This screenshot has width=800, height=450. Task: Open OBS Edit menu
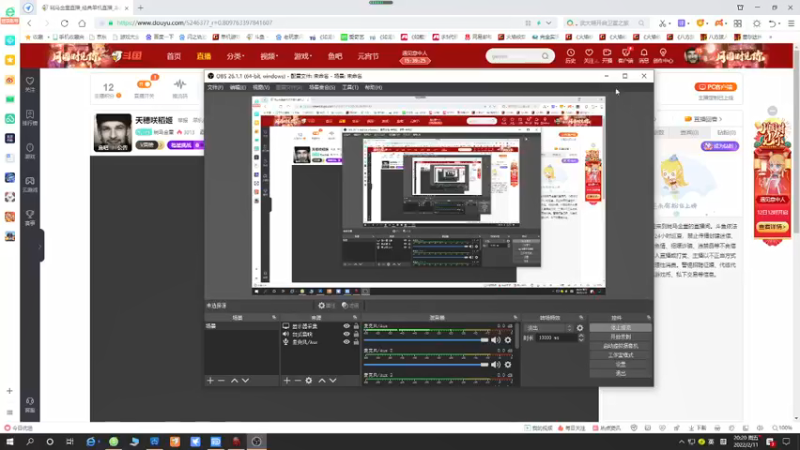238,87
